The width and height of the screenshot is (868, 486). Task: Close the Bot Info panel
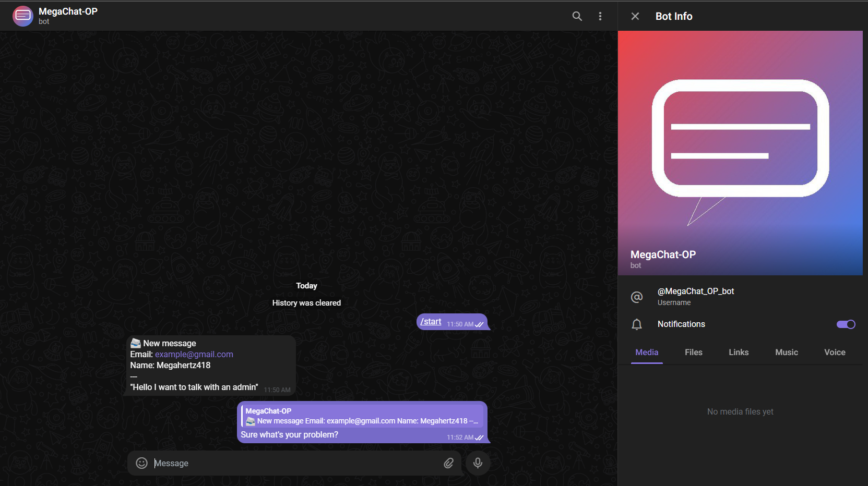click(x=635, y=16)
